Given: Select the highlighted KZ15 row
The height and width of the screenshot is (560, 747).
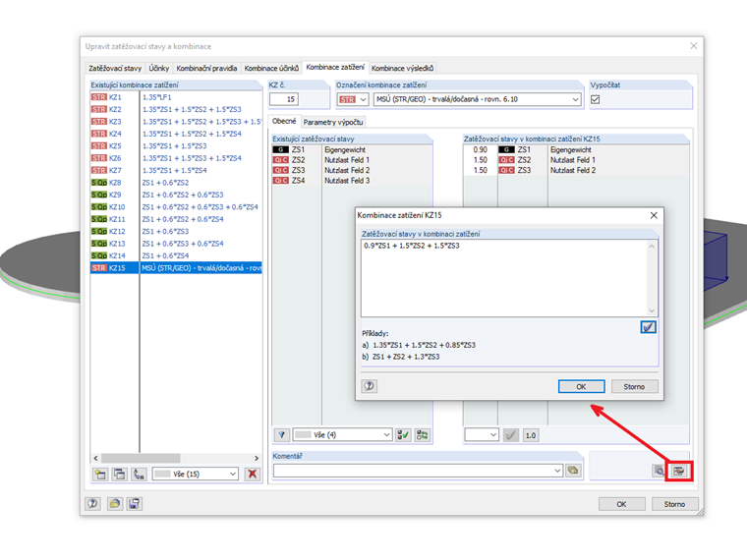Looking at the screenshot, I should 176,267.
